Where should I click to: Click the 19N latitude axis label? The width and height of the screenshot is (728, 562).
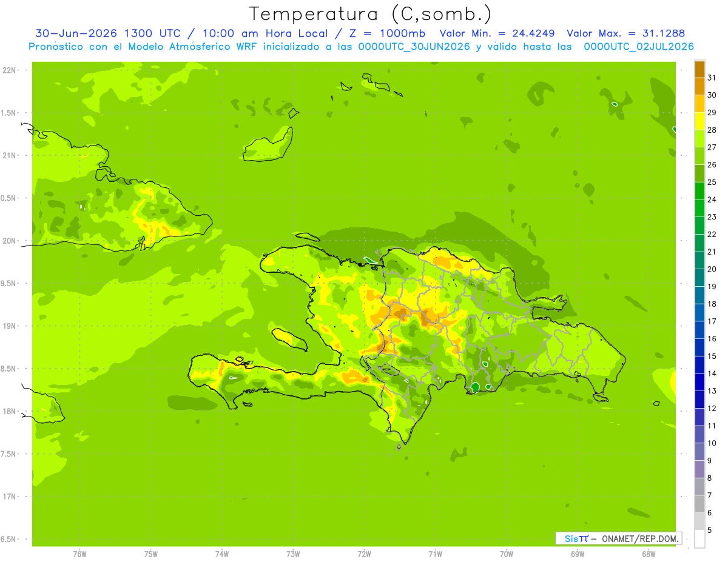[x=10, y=326]
